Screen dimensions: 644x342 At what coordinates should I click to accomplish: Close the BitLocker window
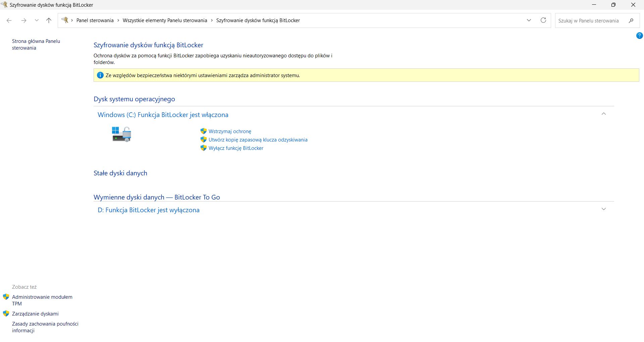point(633,5)
